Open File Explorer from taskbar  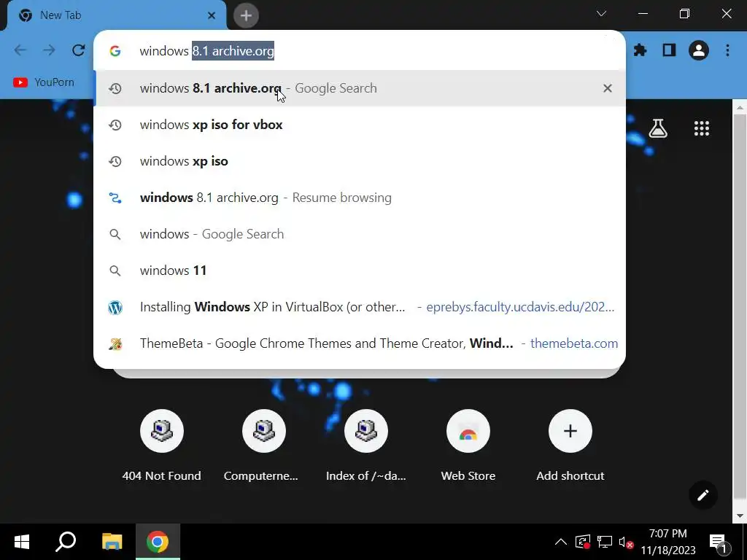112,542
